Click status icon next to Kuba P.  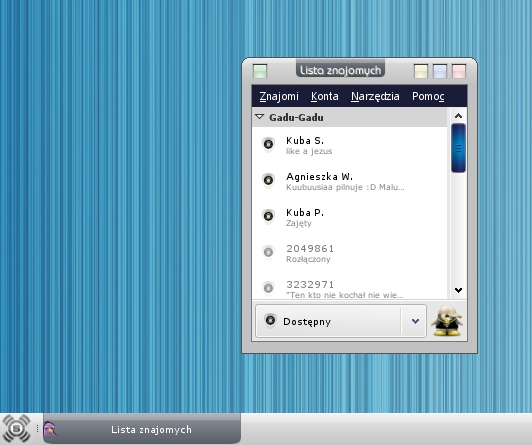tap(268, 216)
